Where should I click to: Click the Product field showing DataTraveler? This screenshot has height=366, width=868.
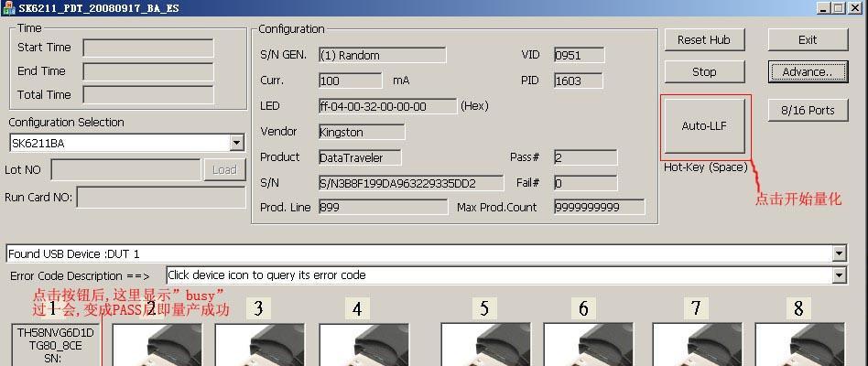[x=360, y=157]
